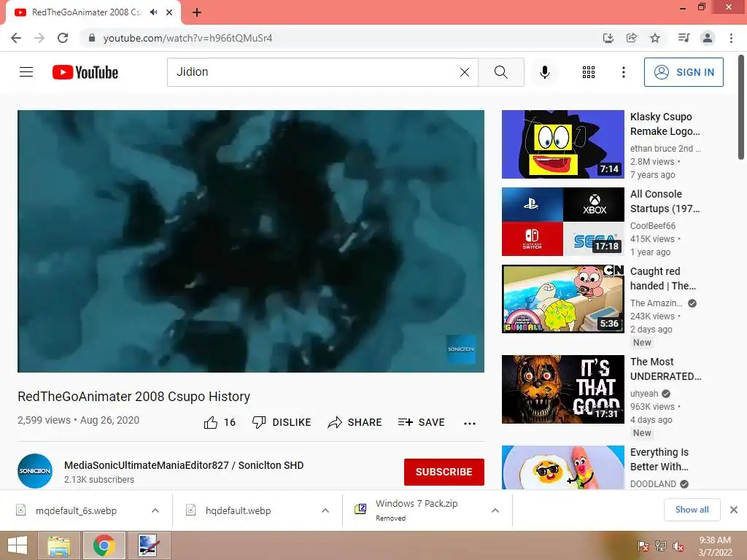Screen dimensions: 747x560
Task: Open a new browser tab
Action: tap(197, 12)
